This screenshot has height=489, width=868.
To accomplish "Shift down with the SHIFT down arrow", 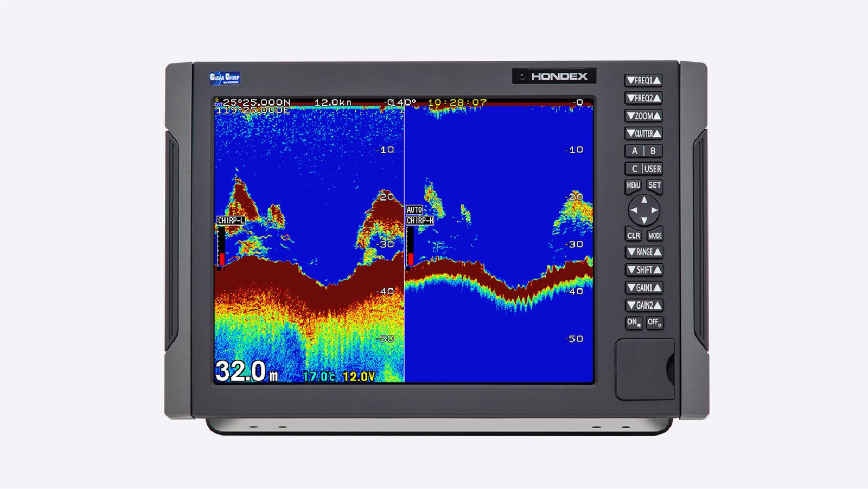I will tap(631, 270).
